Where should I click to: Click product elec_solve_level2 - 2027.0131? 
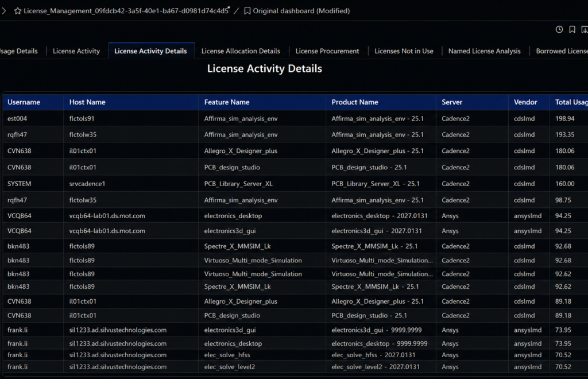[x=376, y=367]
